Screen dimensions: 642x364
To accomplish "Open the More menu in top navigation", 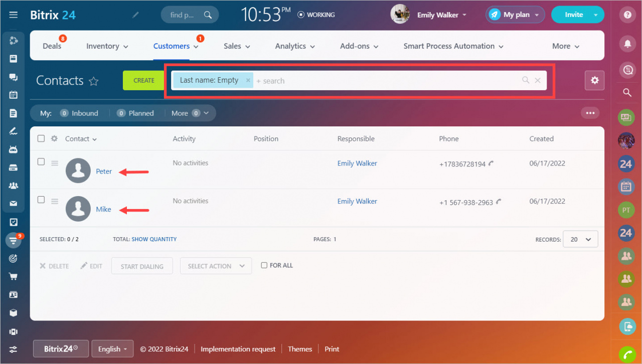I will (566, 46).
